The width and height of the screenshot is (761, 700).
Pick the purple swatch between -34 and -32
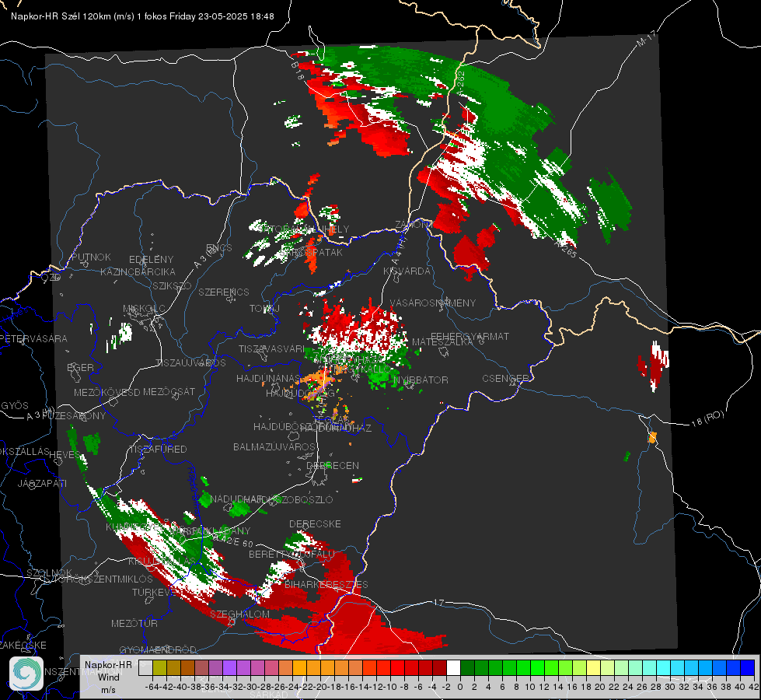(229, 667)
